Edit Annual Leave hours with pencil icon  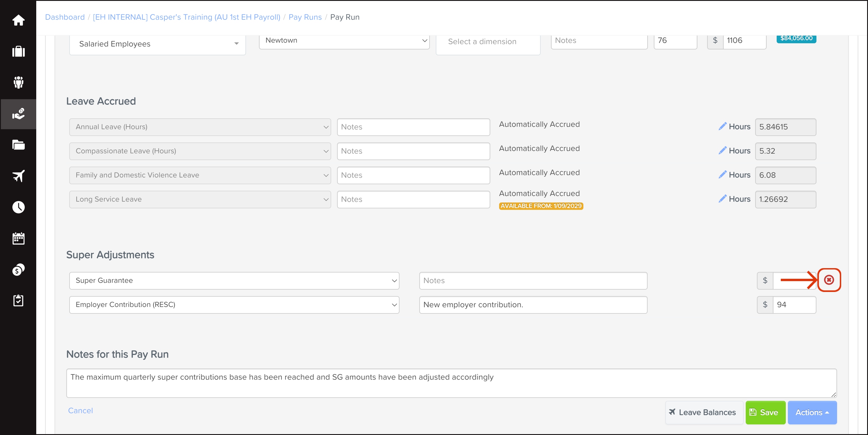click(x=722, y=127)
